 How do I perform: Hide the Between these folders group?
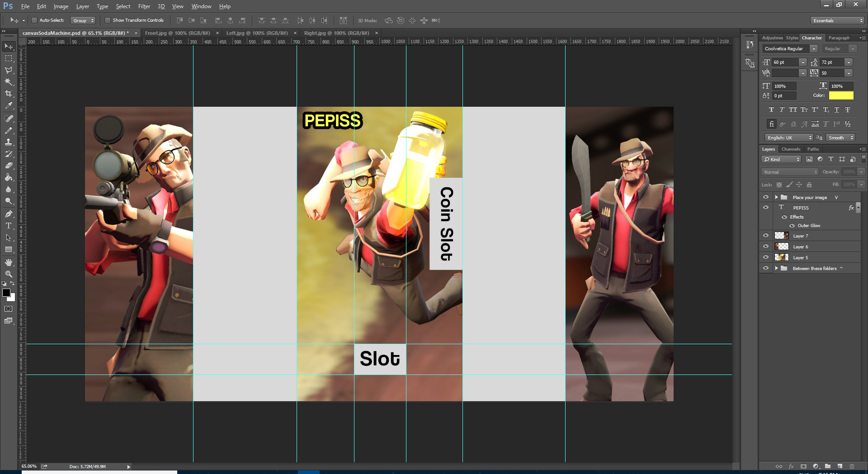766,268
